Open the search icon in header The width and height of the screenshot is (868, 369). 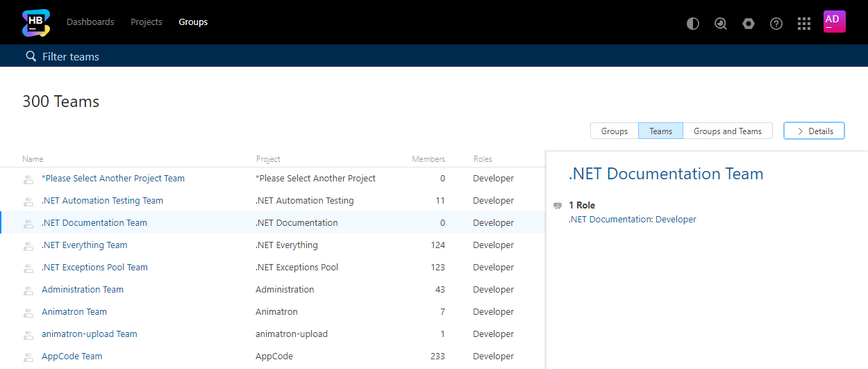coord(721,24)
